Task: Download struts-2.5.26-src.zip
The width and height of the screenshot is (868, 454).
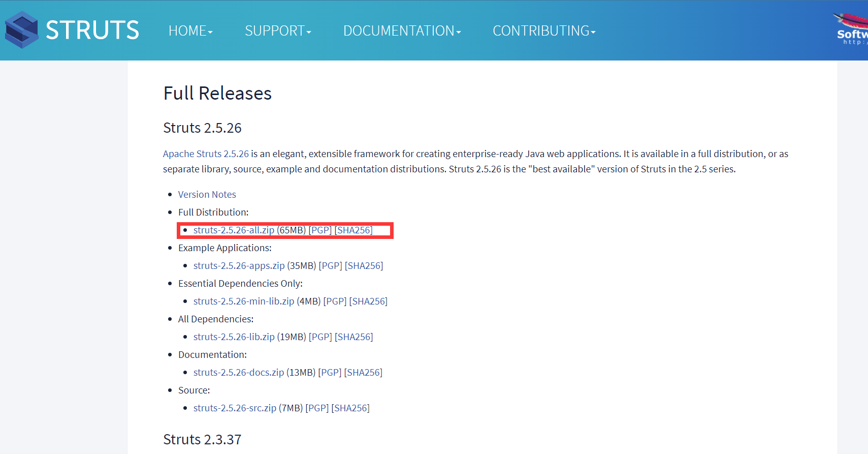Action: click(235, 408)
